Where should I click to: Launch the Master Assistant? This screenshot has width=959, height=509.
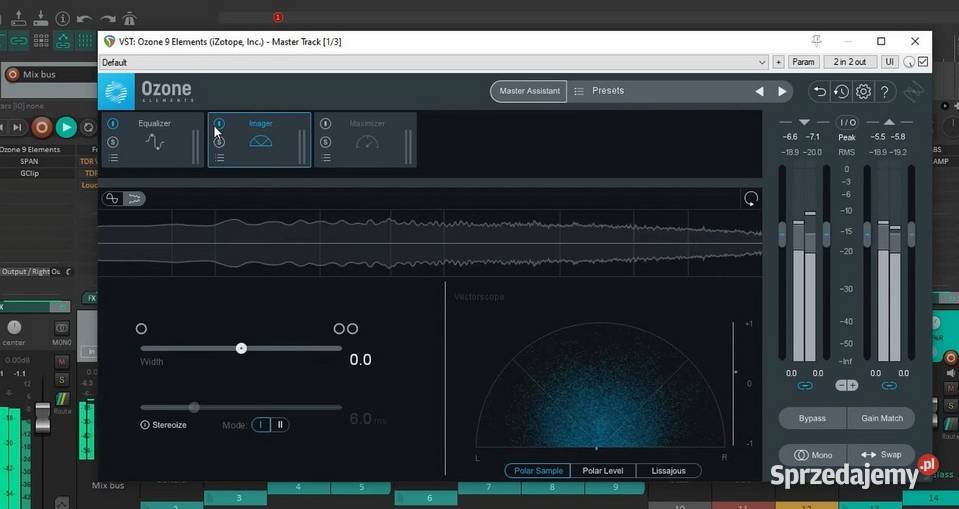point(529,91)
